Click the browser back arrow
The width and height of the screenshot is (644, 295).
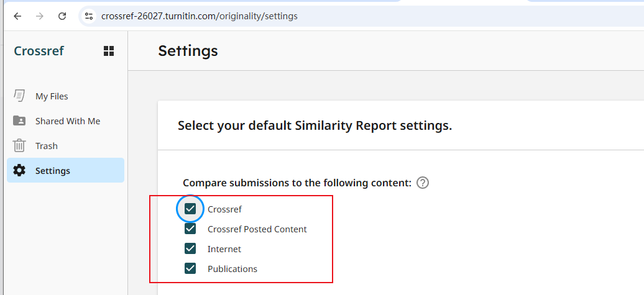[x=17, y=16]
